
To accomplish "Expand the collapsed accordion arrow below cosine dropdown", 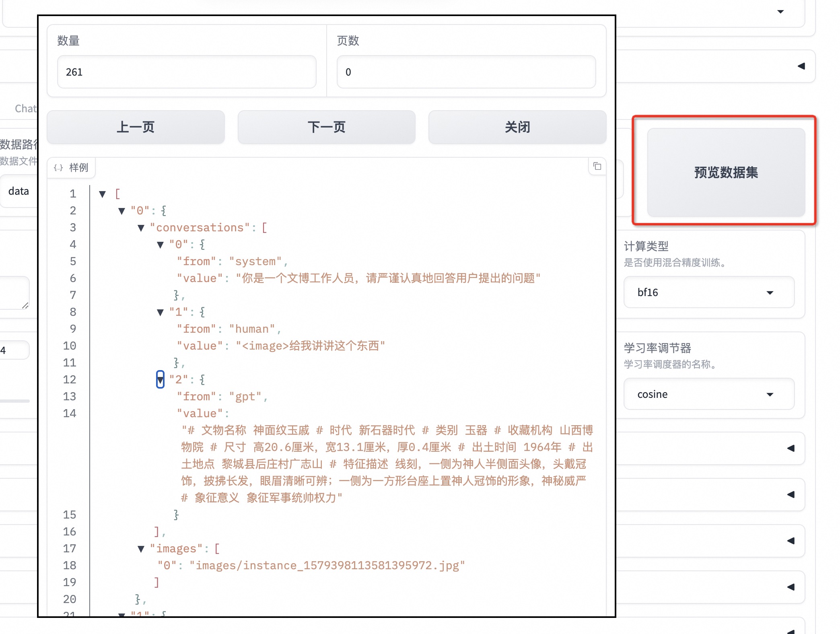I will (791, 448).
